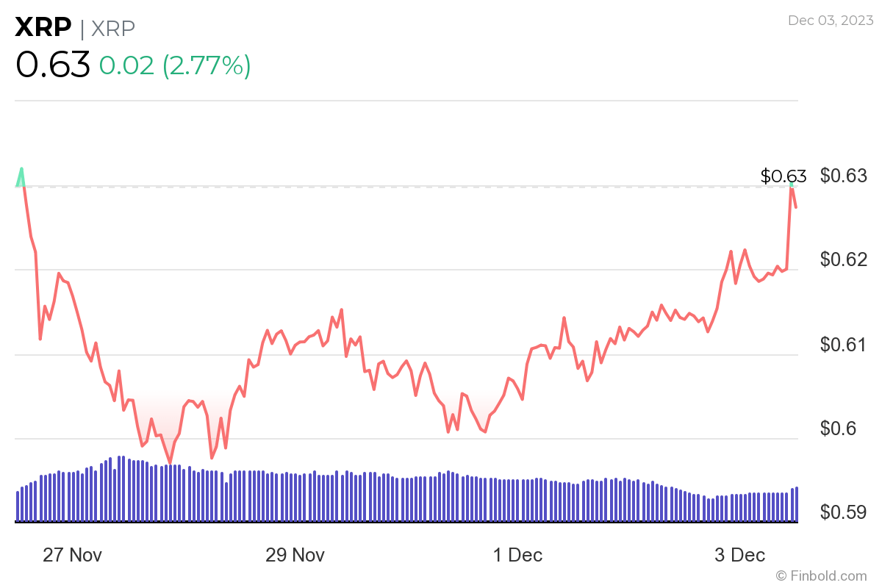Click the first volume bar on left
The image size is (882, 588).
point(18,506)
